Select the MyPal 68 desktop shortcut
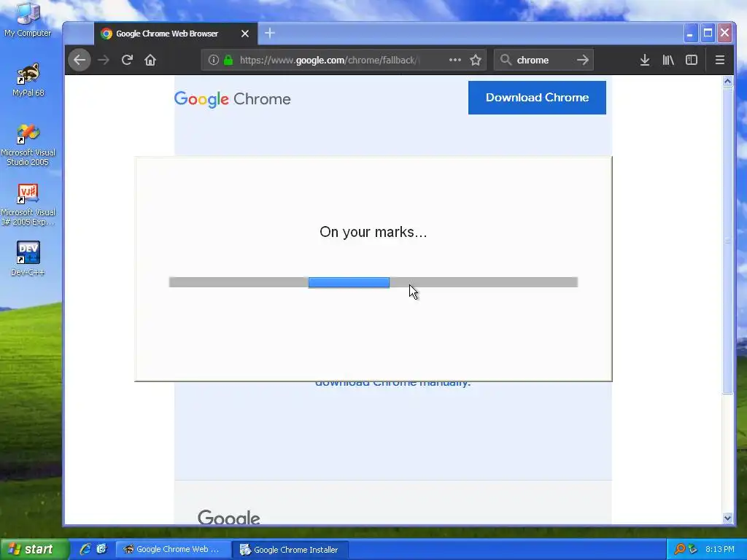Image resolution: width=747 pixels, height=560 pixels. 28,80
